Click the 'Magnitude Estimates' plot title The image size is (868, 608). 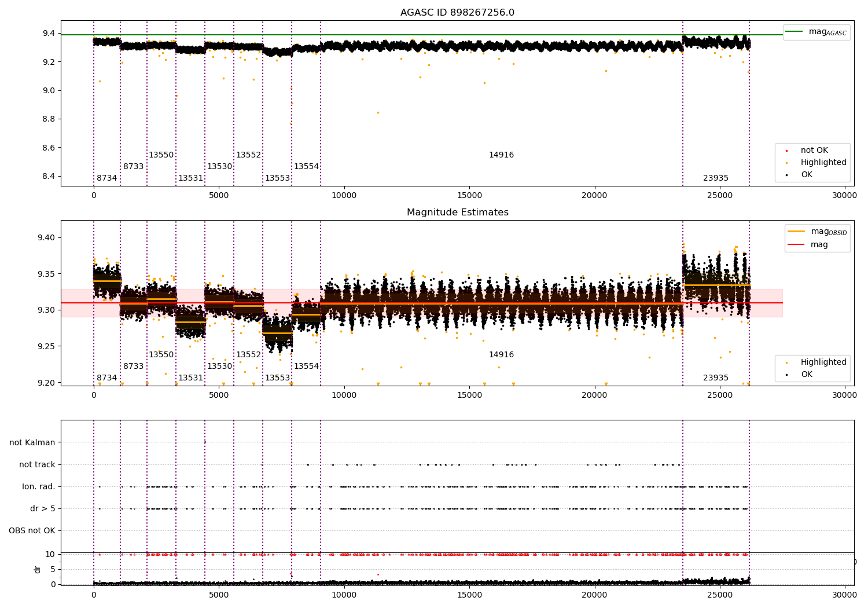pos(457,213)
